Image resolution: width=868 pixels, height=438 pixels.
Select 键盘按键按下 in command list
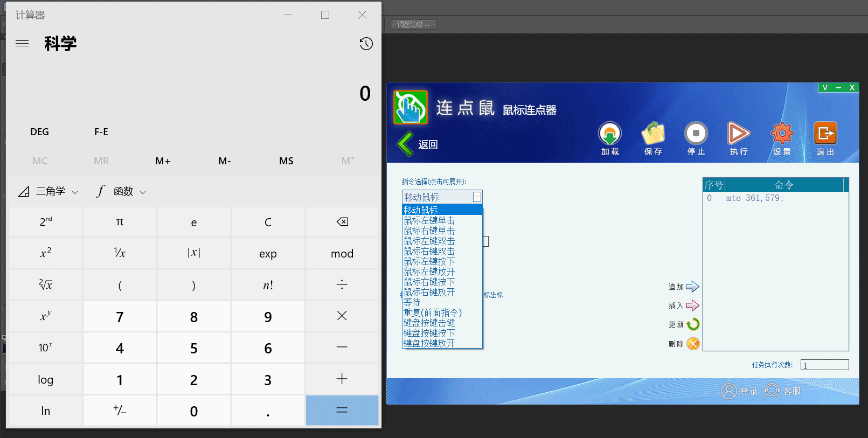tap(442, 333)
